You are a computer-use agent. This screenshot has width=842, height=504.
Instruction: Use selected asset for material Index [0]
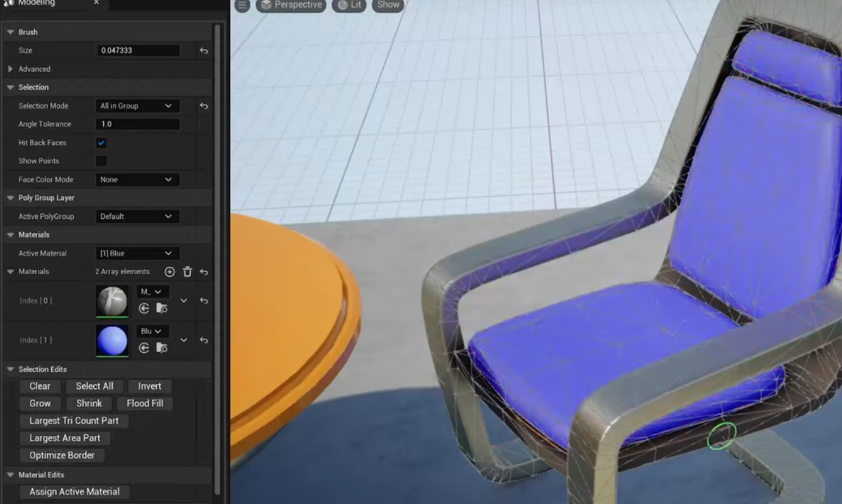(x=144, y=308)
